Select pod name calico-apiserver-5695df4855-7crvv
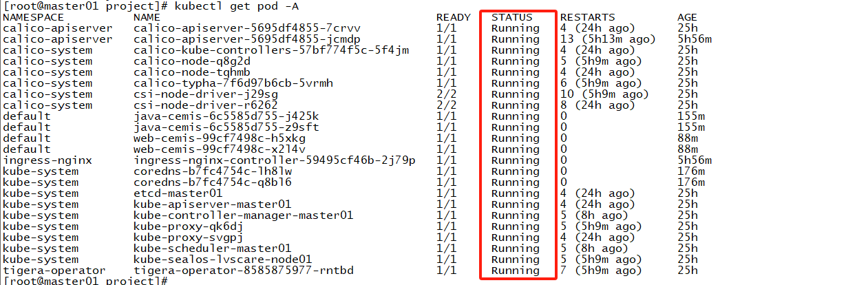 [247, 28]
